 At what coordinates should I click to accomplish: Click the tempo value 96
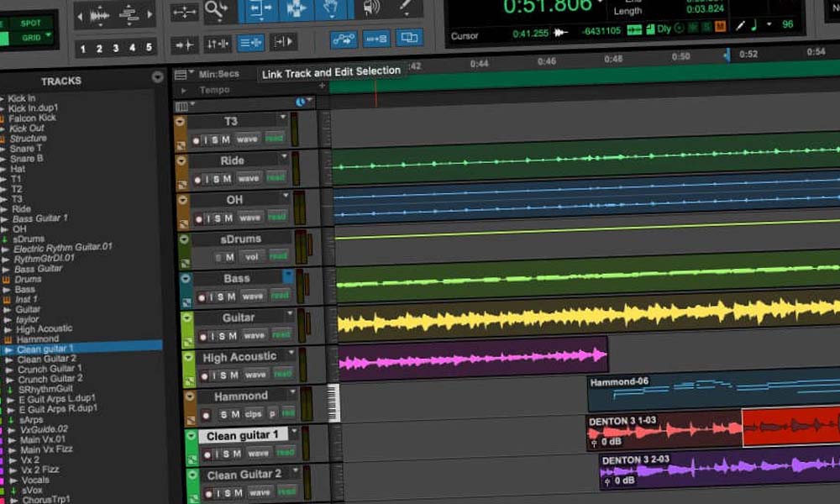pyautogui.click(x=788, y=24)
